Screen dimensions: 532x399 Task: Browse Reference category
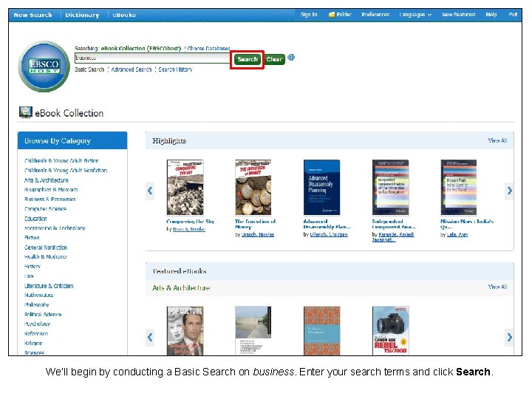click(x=36, y=334)
